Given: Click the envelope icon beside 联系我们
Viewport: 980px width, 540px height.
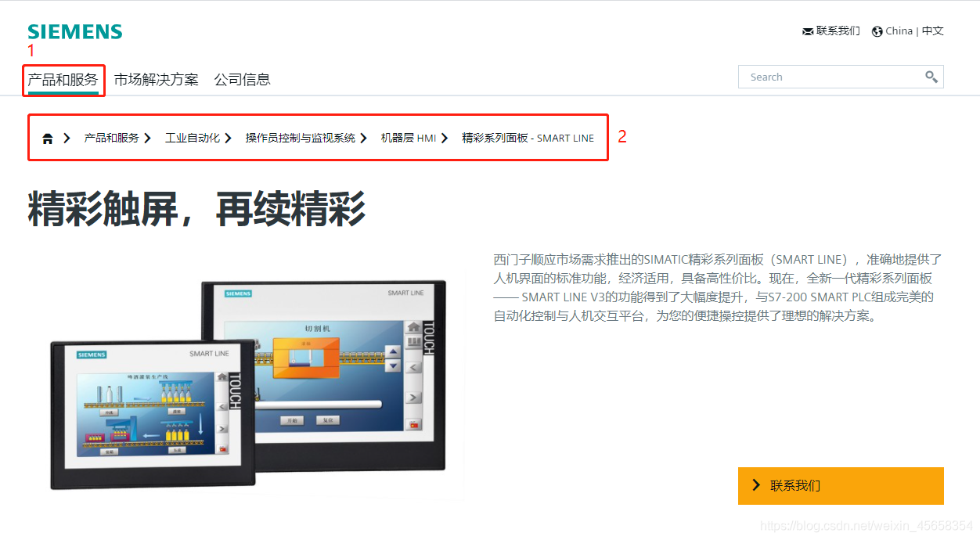Looking at the screenshot, I should coord(808,31).
